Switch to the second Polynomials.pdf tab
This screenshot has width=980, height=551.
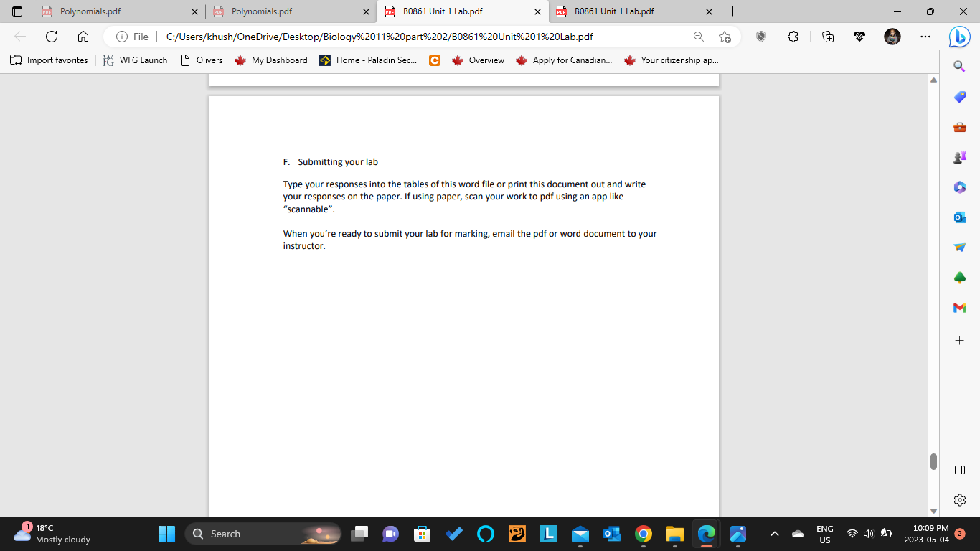tap(290, 11)
